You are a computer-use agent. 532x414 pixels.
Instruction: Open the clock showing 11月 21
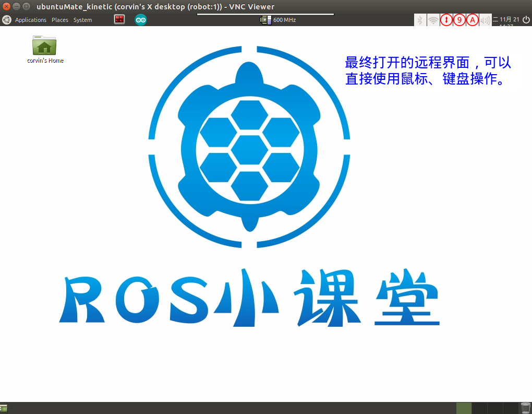point(506,20)
